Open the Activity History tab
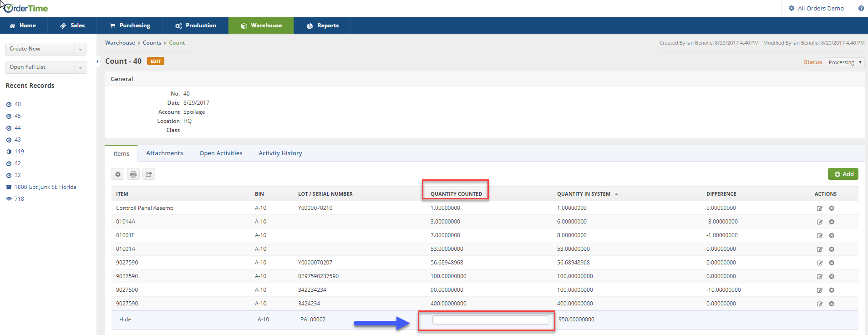 (x=280, y=153)
